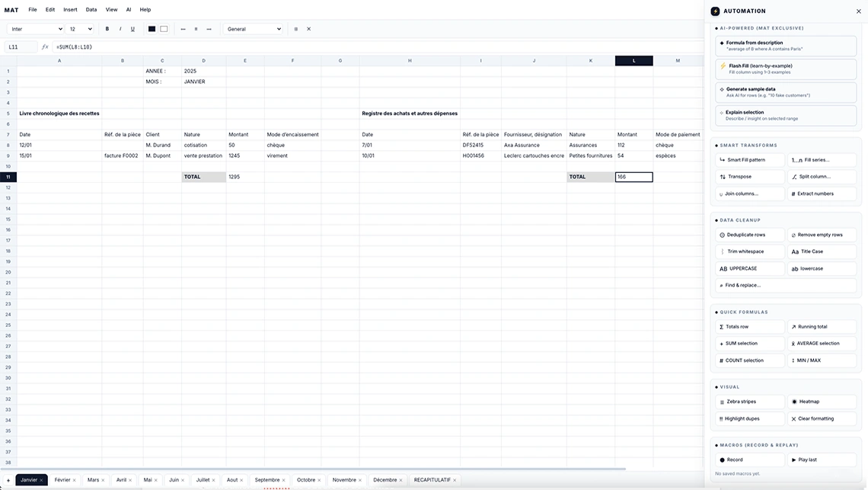The height and width of the screenshot is (490, 868).
Task: Toggle underline formatting in the toolbar
Action: point(132,29)
